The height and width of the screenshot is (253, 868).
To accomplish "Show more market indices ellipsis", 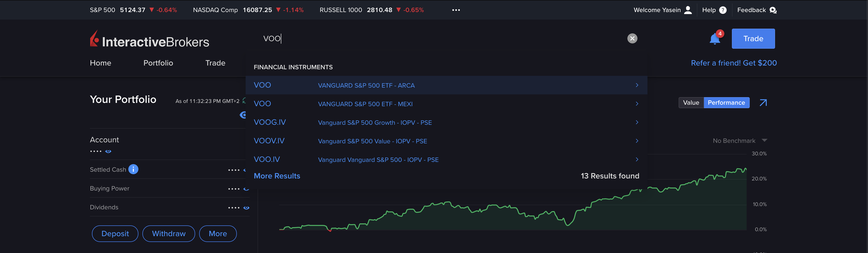I will 456,10.
